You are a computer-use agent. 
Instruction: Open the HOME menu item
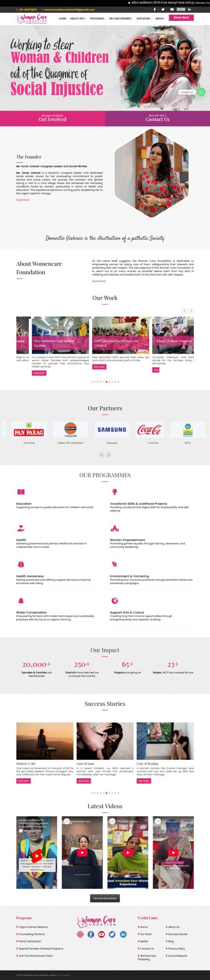pos(62,18)
